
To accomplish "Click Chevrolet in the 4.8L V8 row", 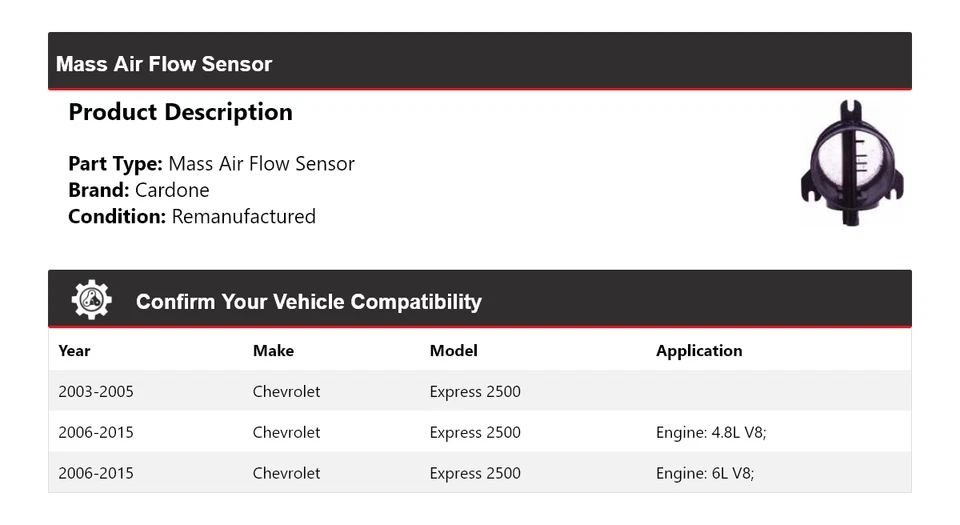I will tap(286, 432).
